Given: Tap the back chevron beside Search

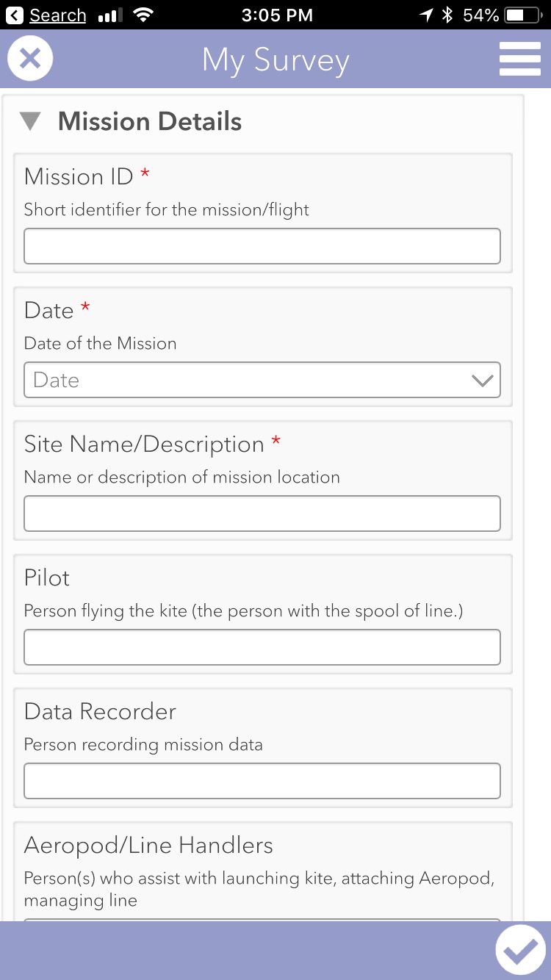Looking at the screenshot, I should 15,15.
